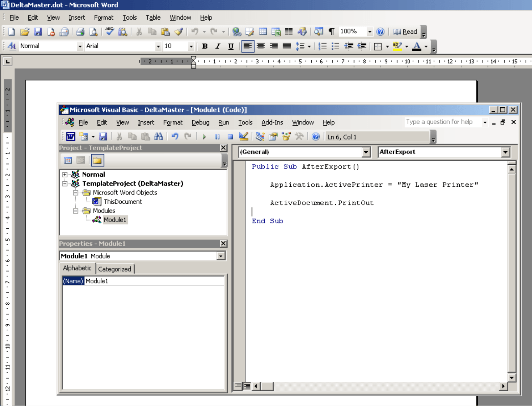Select TemplateProject (DeltaMaster) node
532x406 pixels.
point(132,183)
